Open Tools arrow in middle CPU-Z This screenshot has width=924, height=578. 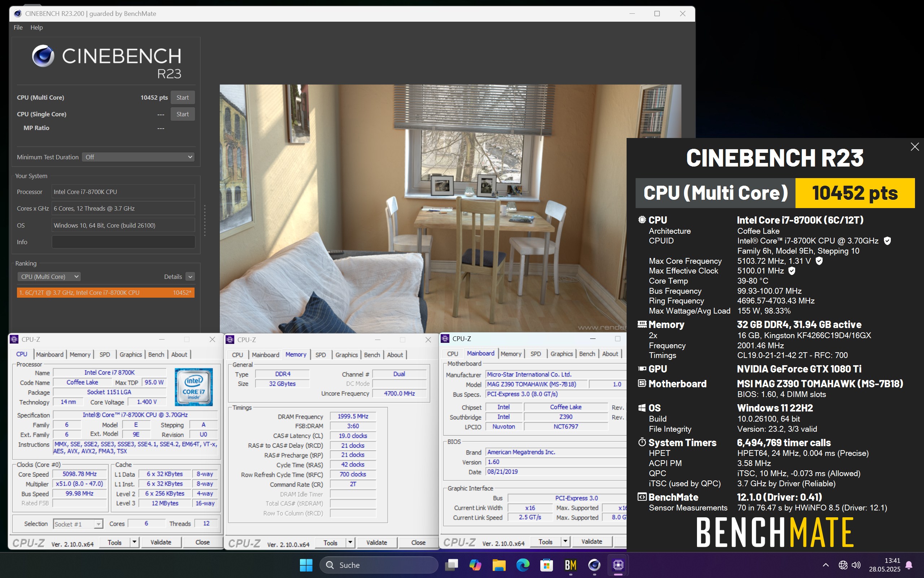click(x=350, y=543)
